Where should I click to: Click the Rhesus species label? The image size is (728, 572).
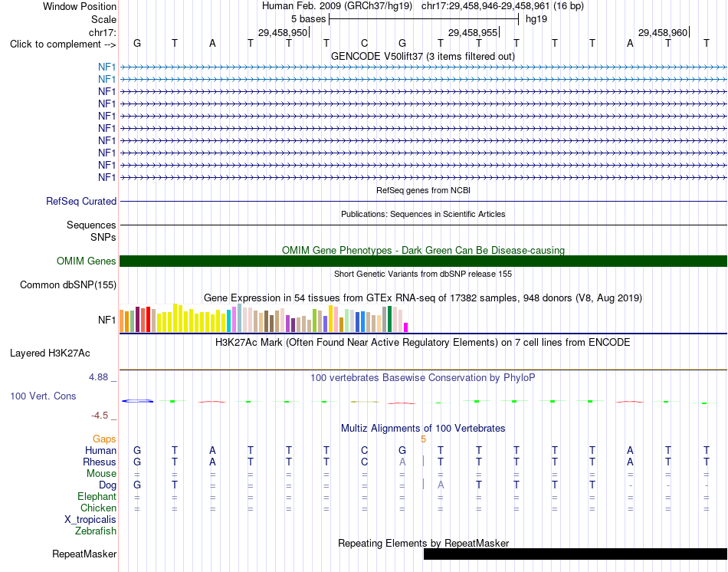100,462
